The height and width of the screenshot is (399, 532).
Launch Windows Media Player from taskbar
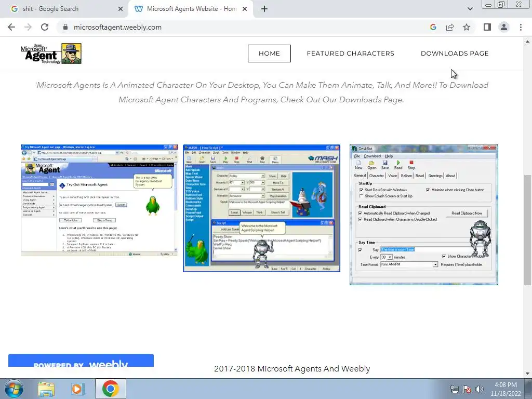coord(77,389)
